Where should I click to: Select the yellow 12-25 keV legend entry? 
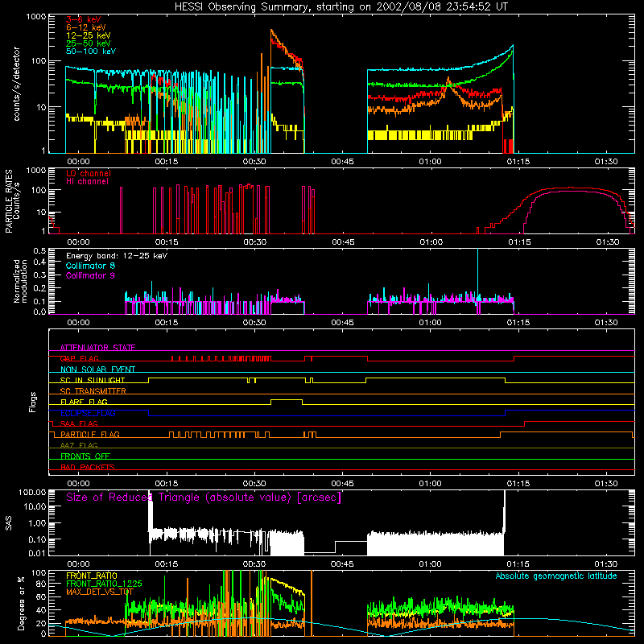coord(89,35)
